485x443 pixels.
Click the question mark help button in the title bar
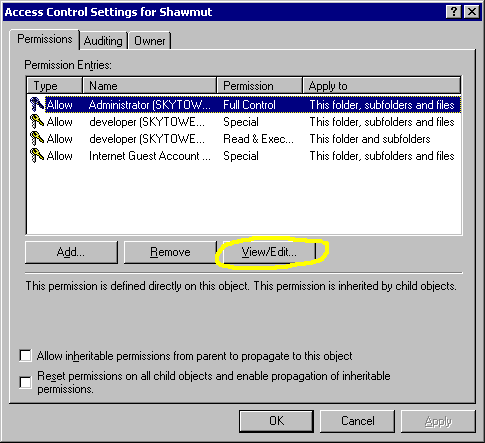[x=454, y=12]
